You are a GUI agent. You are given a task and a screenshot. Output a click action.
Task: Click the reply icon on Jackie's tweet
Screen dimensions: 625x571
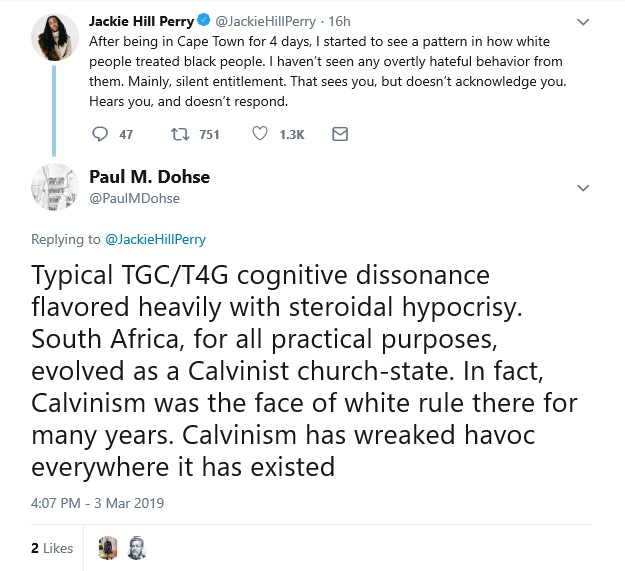[98, 134]
